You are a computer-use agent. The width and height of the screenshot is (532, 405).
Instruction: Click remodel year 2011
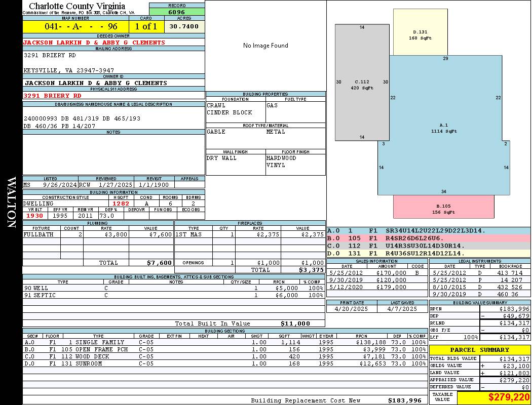coord(85,216)
